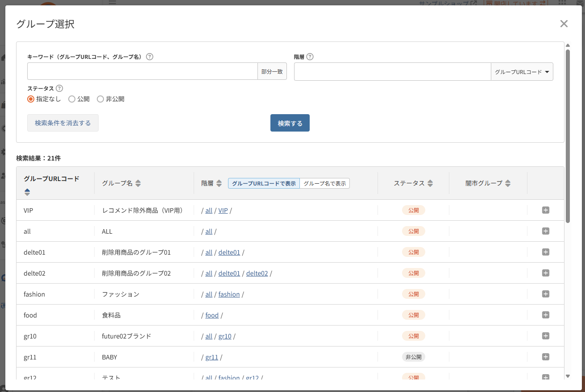Add the gr11 group with plus icon
Viewport: 585px width, 392px height.
tap(545, 357)
